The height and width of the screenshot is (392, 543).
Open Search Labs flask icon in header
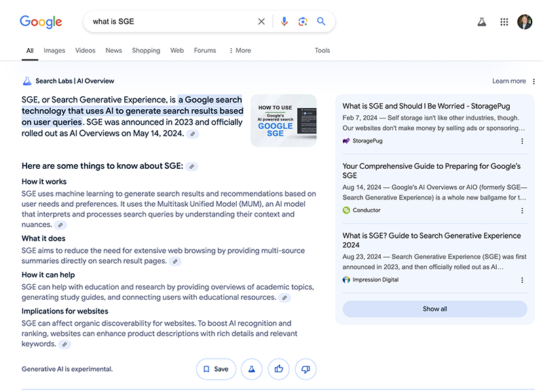click(482, 22)
